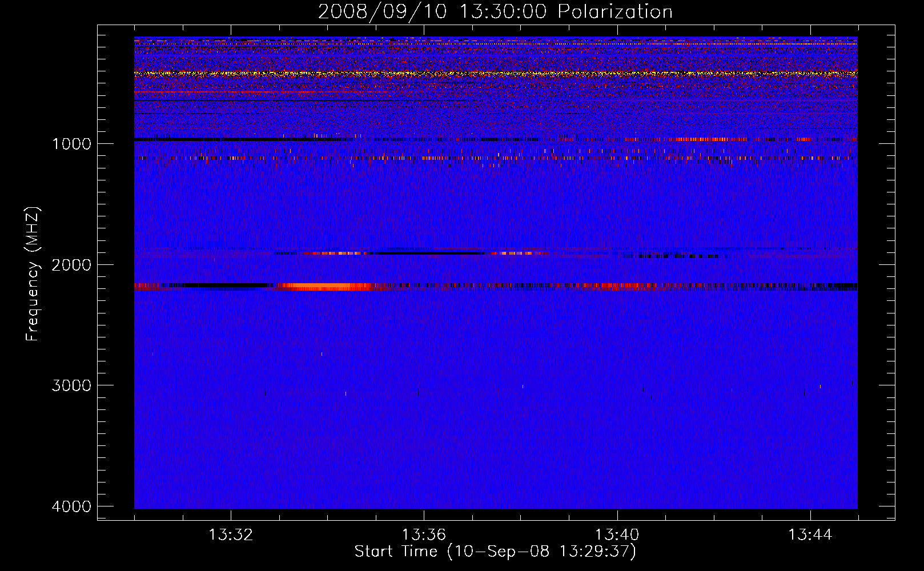Viewport: 924px width, 571px height.
Task: Select the 1000 frequency axis label
Action: [x=71, y=143]
